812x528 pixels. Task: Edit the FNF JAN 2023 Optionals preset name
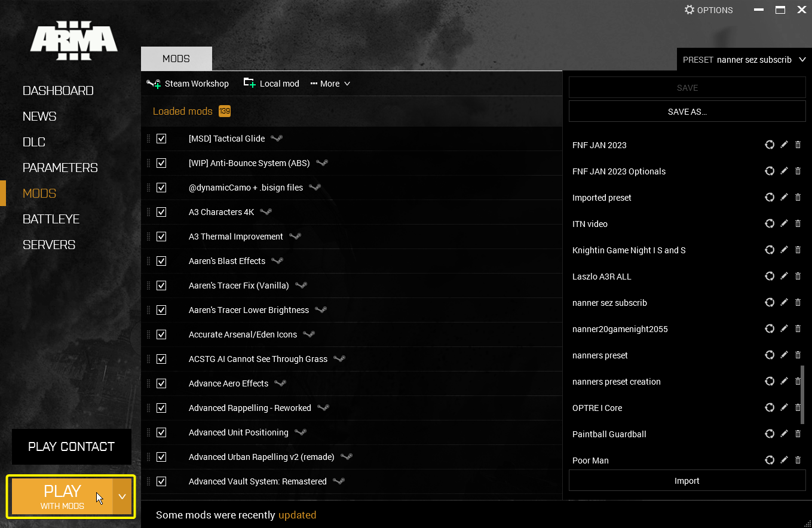pos(785,171)
